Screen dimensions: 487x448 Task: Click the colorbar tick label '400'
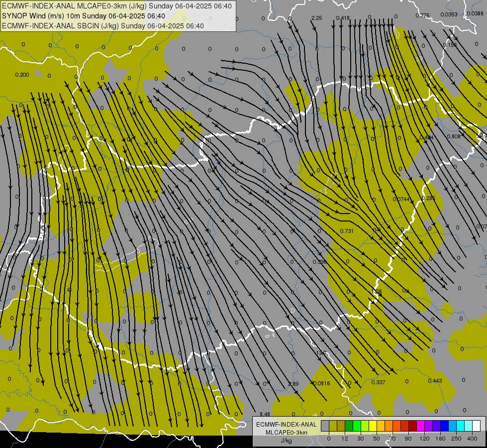click(472, 439)
